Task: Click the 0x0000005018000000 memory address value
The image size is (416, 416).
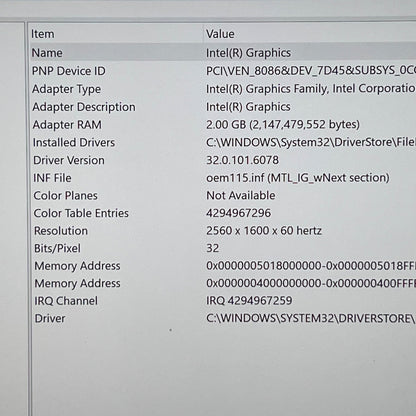Action: (311, 266)
